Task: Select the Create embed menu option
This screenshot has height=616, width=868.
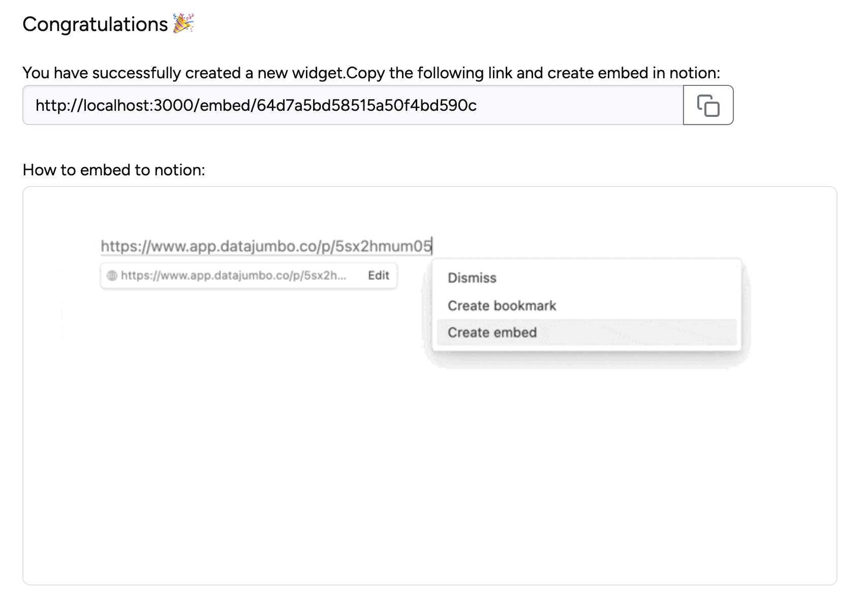Action: click(492, 332)
